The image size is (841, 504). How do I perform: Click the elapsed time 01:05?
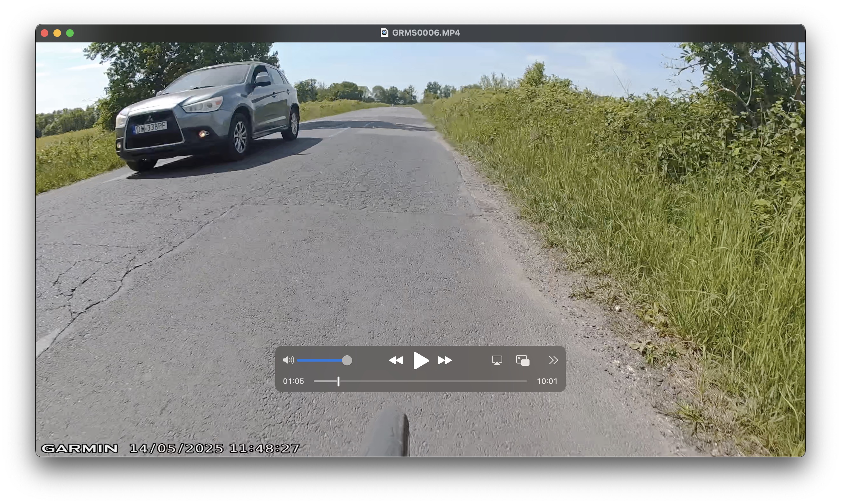tap(293, 381)
